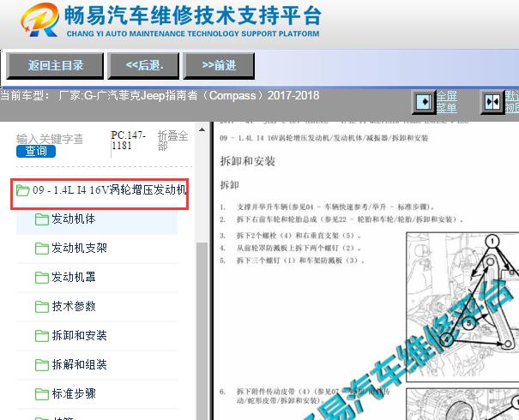Click the default view split icon
The height and width of the screenshot is (420, 519).
(492, 102)
